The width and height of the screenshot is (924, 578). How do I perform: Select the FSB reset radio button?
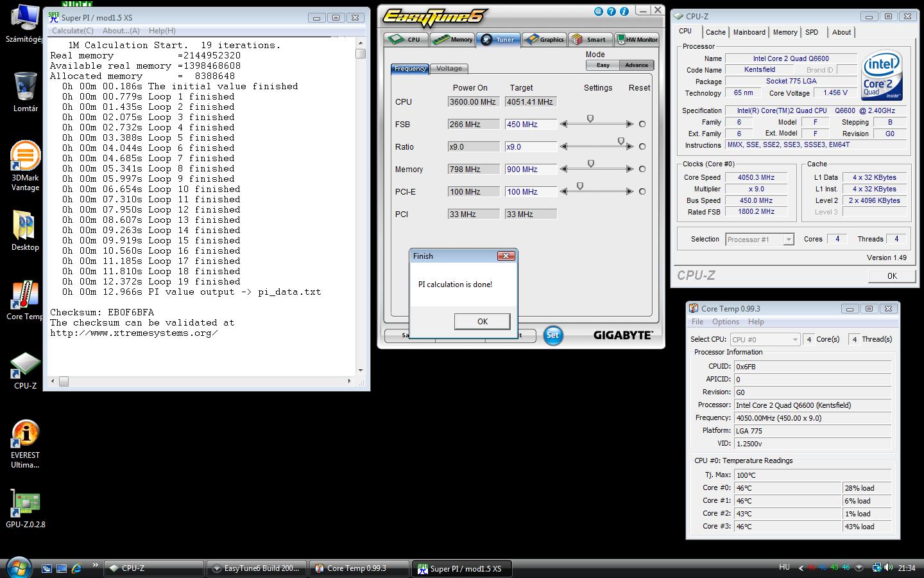pos(642,124)
